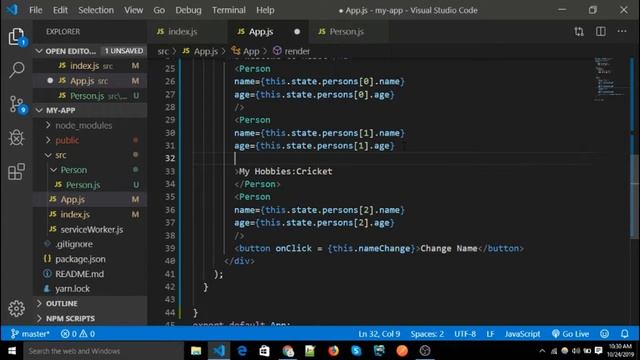Click the feedback smiley icon
The height and width of the screenshot is (360, 640).
coord(604,334)
